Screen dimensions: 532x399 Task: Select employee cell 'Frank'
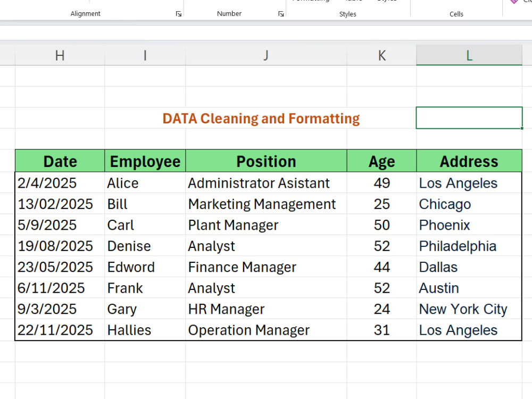[145, 288]
